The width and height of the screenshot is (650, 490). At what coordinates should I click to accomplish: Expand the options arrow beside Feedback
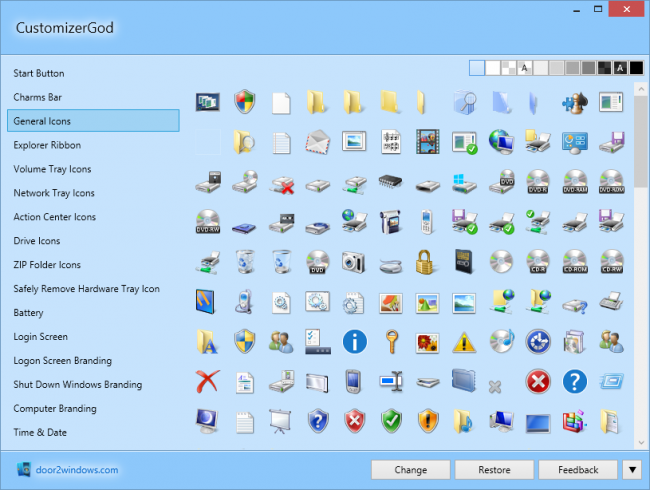[632, 470]
